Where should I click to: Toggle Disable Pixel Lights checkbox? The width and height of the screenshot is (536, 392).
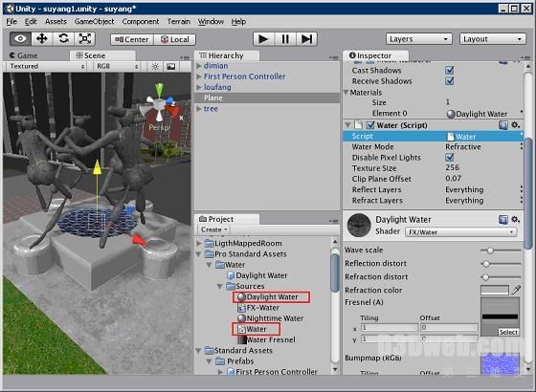click(x=450, y=158)
